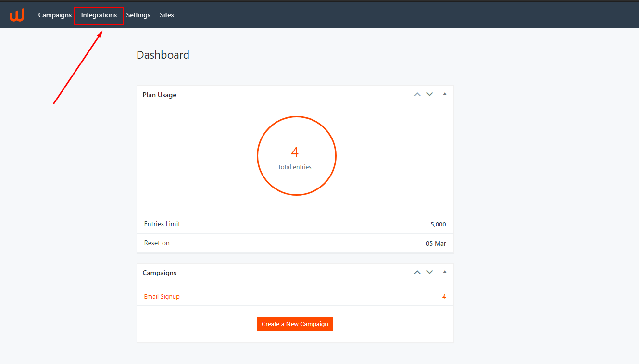Image resolution: width=639 pixels, height=364 pixels.
Task: Click the Reset on date 05 Mar
Action: point(436,244)
